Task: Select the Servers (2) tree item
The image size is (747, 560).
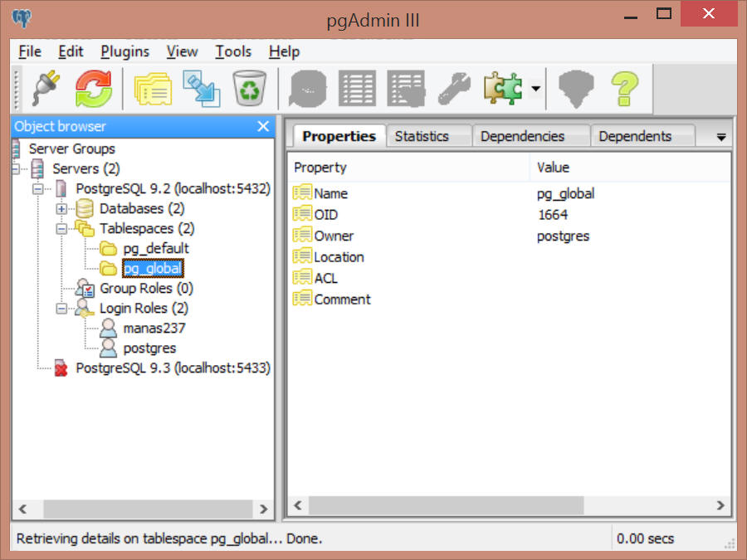Action: point(85,168)
